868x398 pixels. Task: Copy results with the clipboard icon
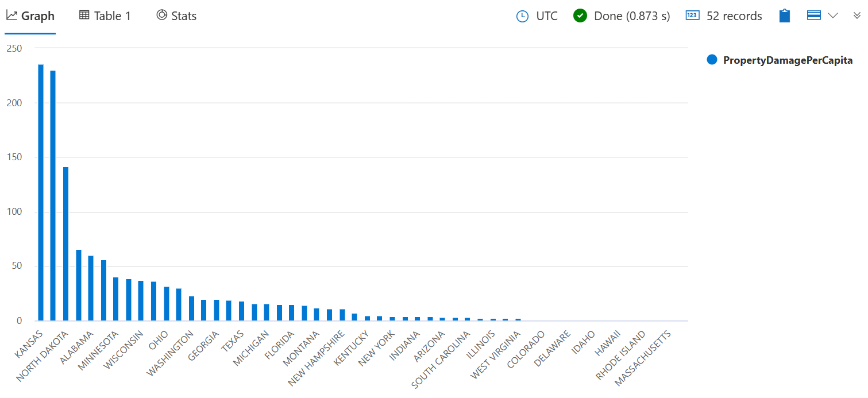[785, 16]
